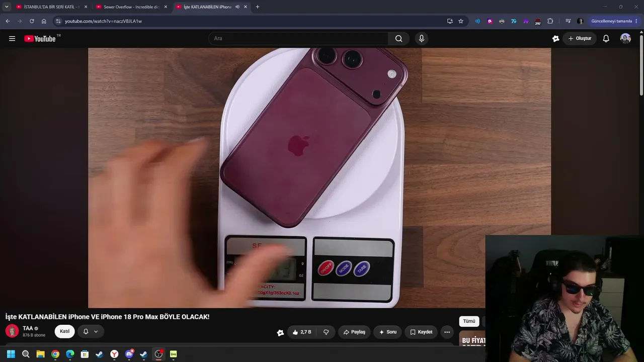Close the Sewer Overflow tab
Screen dimensions: 644x362
point(166,7)
